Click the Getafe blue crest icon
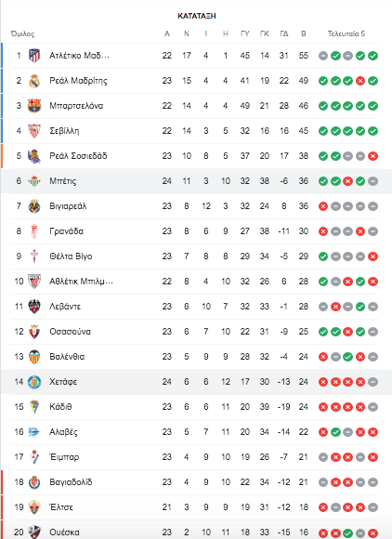Viewport: 392px width, 539px height. pyautogui.click(x=34, y=382)
